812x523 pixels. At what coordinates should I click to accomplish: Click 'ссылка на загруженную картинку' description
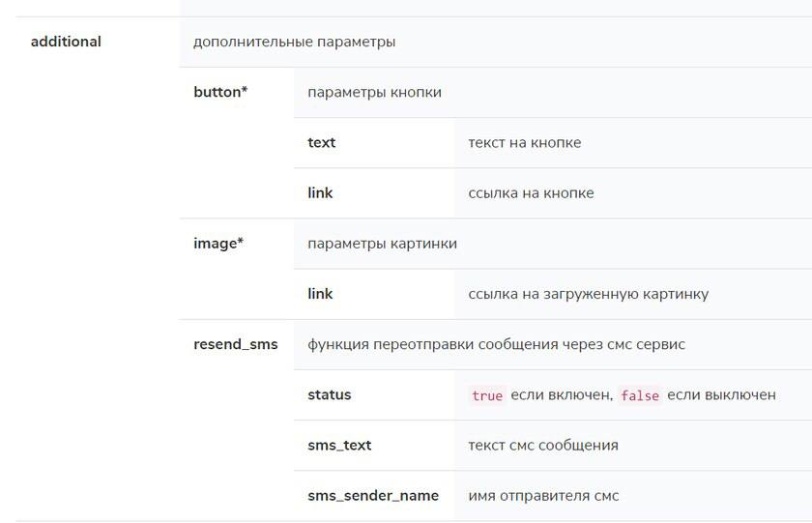[589, 294]
